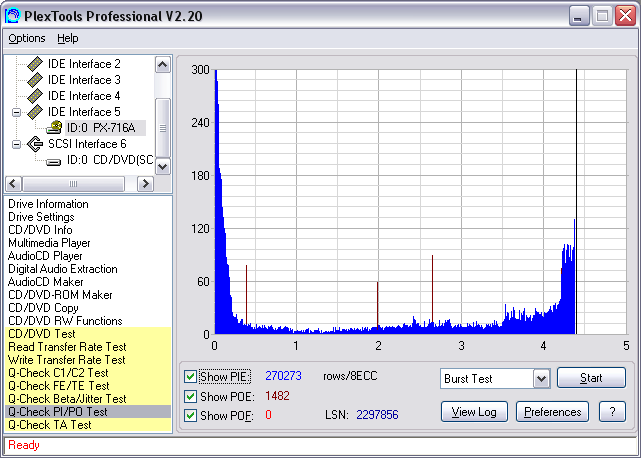This screenshot has height=458, width=641.
Task: Click the CD/DVD(SC drive icon
Action: click(x=54, y=162)
